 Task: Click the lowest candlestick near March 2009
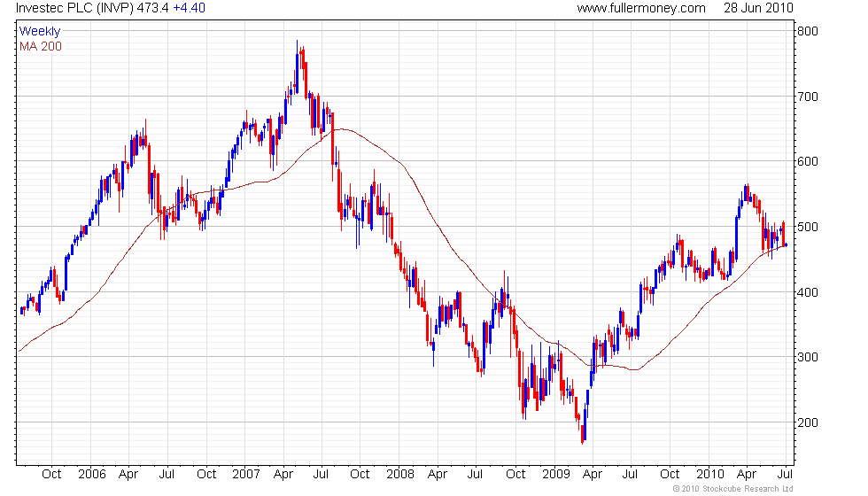[x=583, y=434]
